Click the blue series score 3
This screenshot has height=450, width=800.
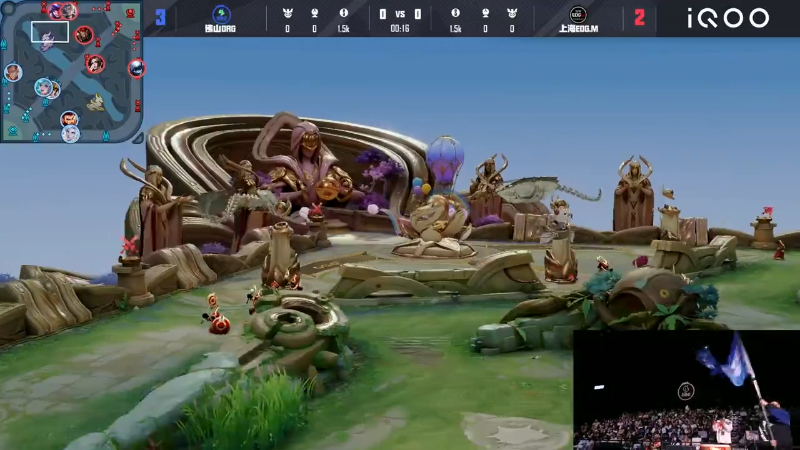click(x=160, y=17)
